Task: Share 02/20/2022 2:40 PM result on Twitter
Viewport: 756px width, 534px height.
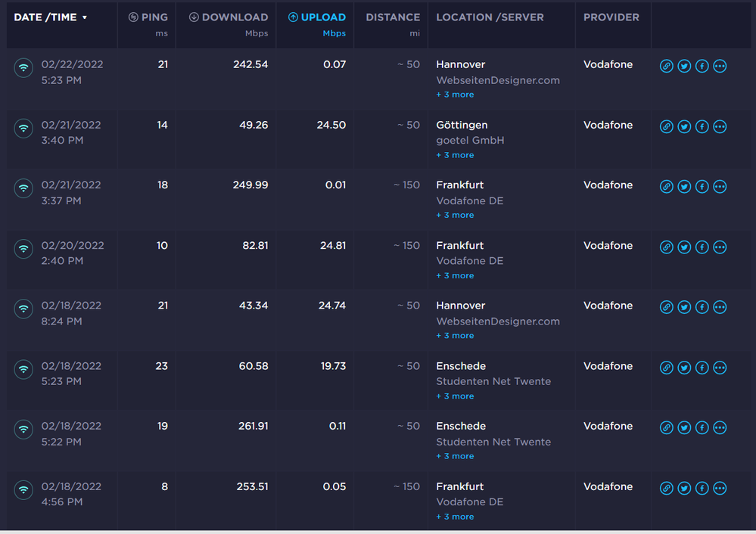Action: click(684, 247)
